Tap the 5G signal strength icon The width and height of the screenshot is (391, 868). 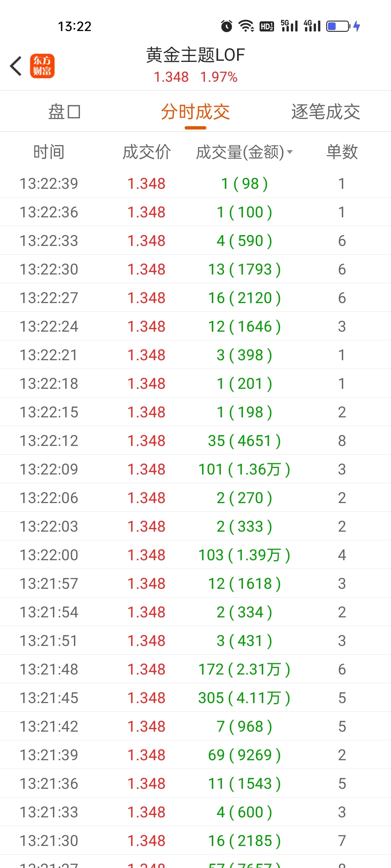289,26
